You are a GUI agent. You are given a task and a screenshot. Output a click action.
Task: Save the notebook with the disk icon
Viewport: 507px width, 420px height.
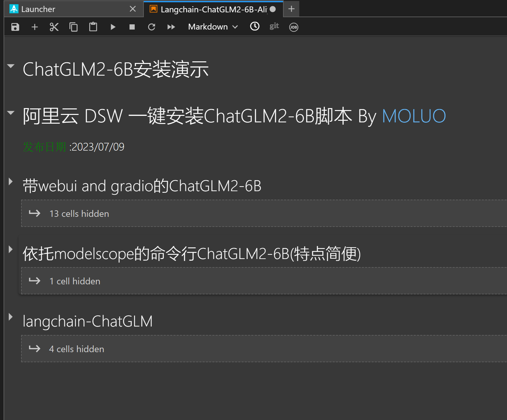coord(15,27)
